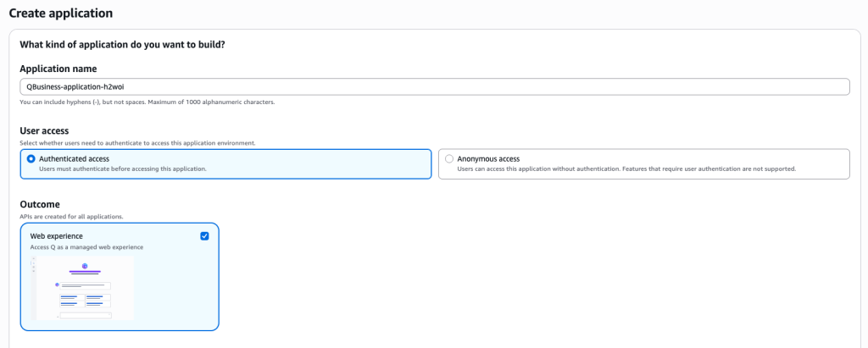Click "Users can access this application without authentication" text
The image size is (868, 348).
626,168
